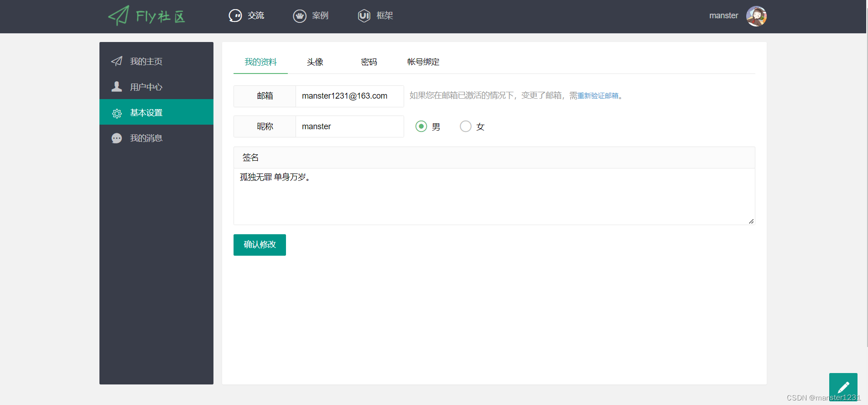The image size is (868, 405).
Task: Click the 昵称 field label
Action: coord(265,126)
